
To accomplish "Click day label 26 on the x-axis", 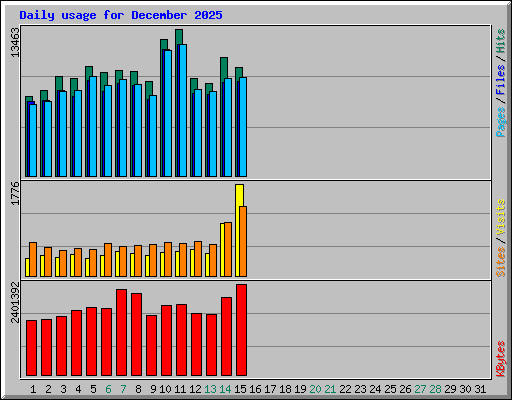I will [405, 389].
